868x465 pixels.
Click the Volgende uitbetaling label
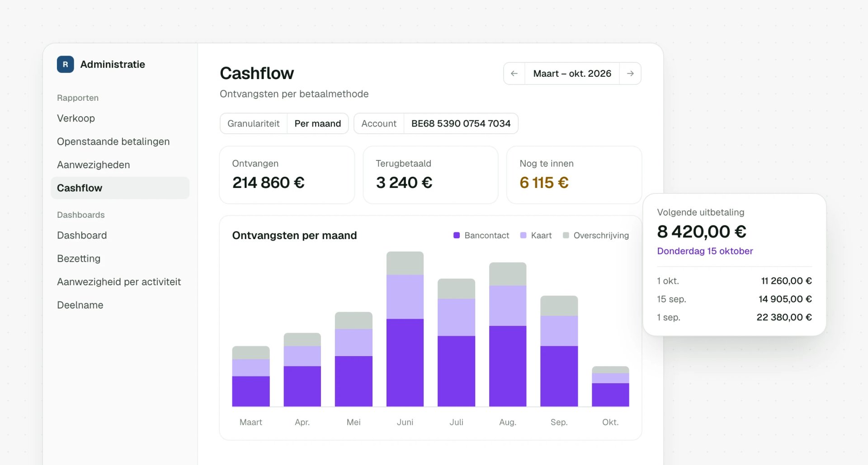click(x=700, y=212)
